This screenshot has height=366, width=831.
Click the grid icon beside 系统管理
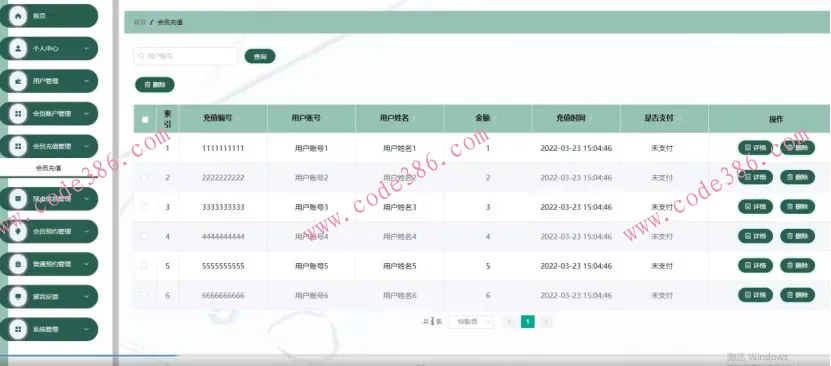pyautogui.click(x=18, y=329)
